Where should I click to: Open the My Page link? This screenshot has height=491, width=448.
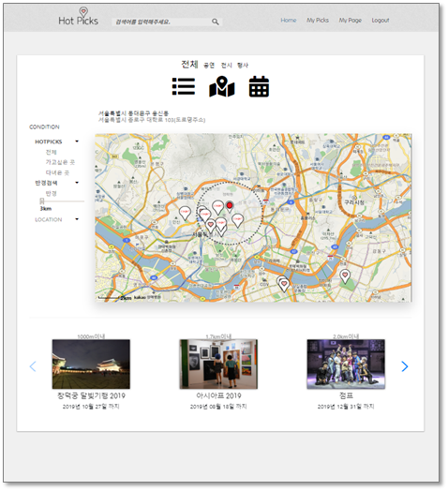[350, 21]
